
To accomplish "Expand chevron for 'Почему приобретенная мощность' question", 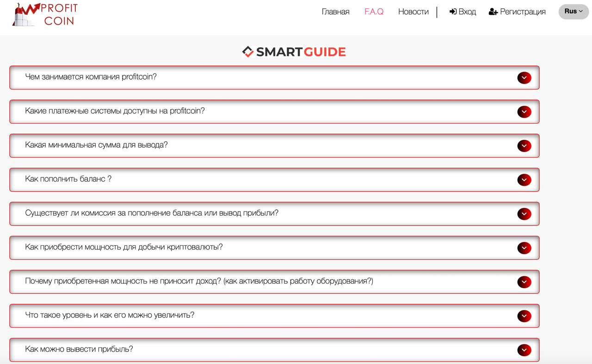I will pyautogui.click(x=524, y=282).
